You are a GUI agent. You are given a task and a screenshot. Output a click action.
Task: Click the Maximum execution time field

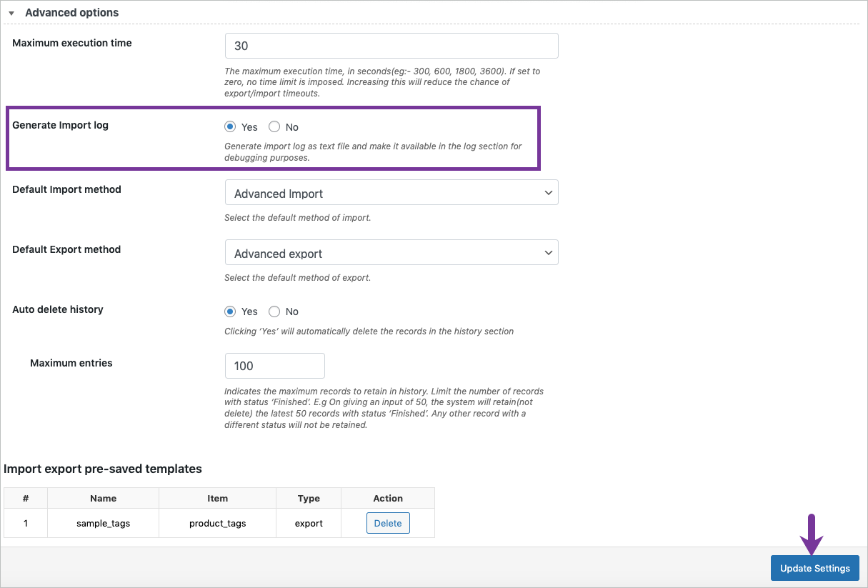click(391, 45)
